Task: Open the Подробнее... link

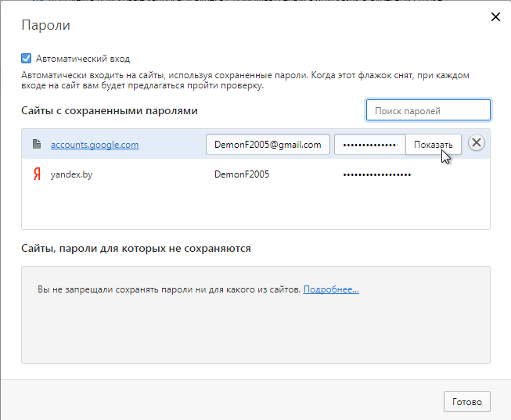Action: tap(331, 289)
